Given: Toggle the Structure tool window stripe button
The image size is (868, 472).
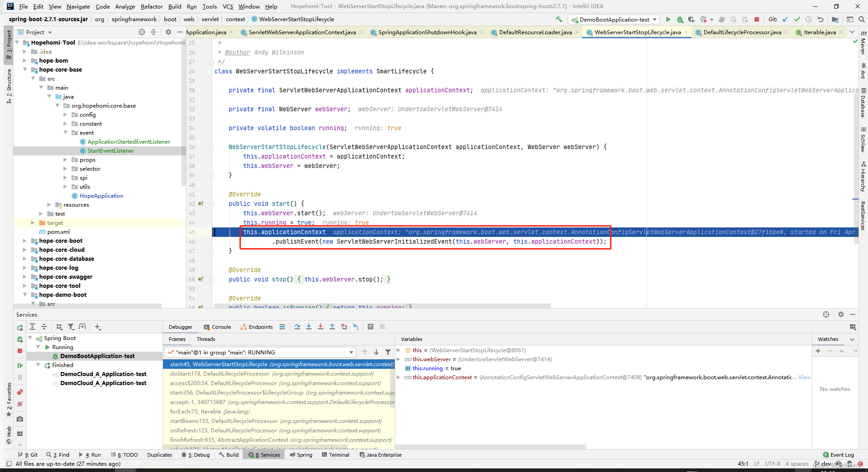Looking at the screenshot, I should pyautogui.click(x=9, y=86).
